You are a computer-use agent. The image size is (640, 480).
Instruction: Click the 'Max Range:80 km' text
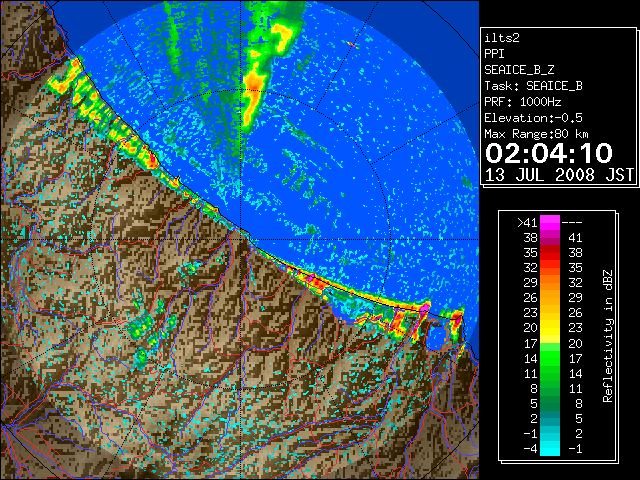[536, 134]
